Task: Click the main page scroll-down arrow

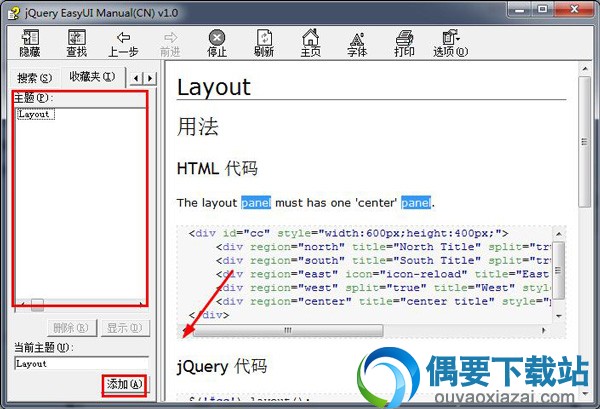Action: (x=585, y=393)
